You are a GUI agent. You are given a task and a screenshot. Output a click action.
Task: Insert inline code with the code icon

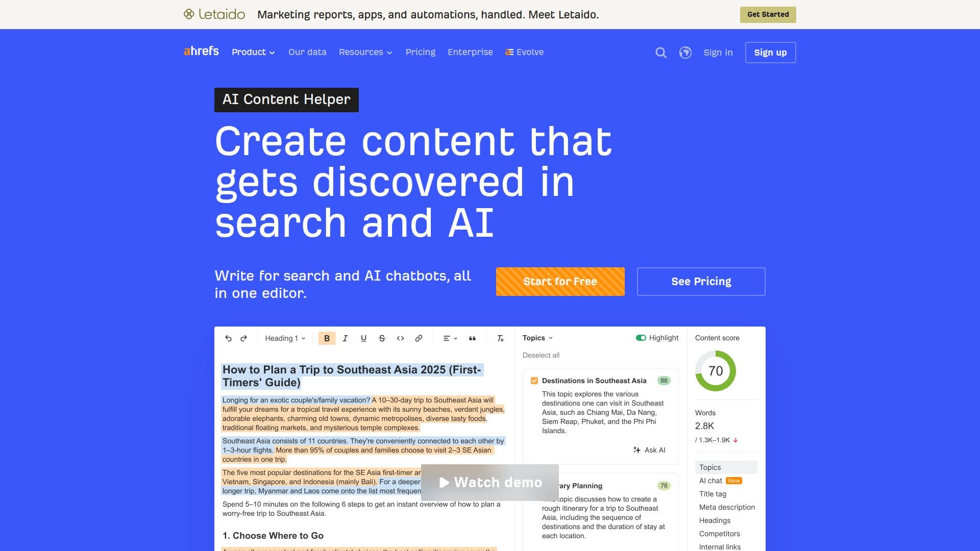point(400,338)
